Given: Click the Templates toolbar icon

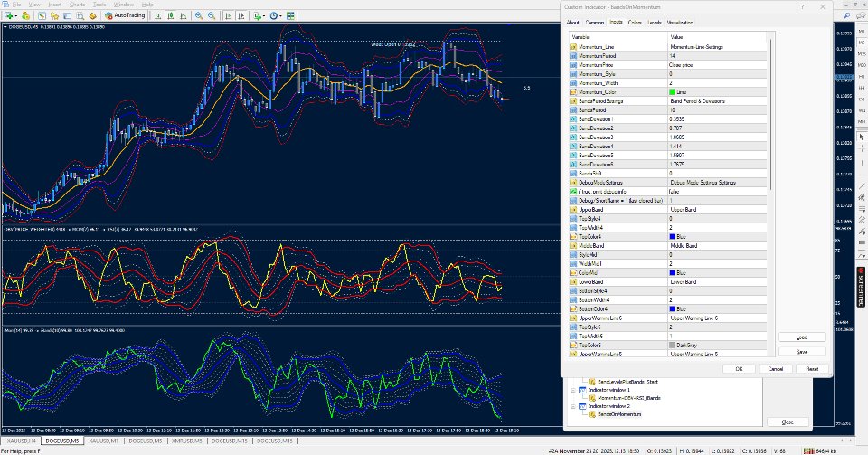Looking at the screenshot, I should click(290, 15).
